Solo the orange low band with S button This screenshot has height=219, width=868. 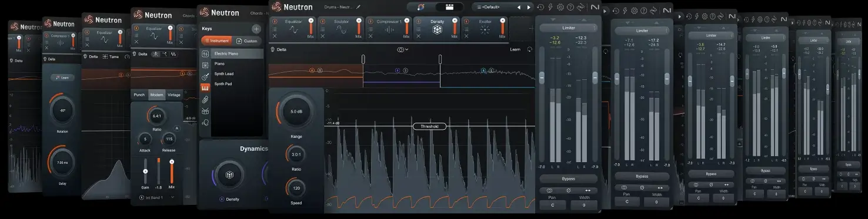point(320,70)
